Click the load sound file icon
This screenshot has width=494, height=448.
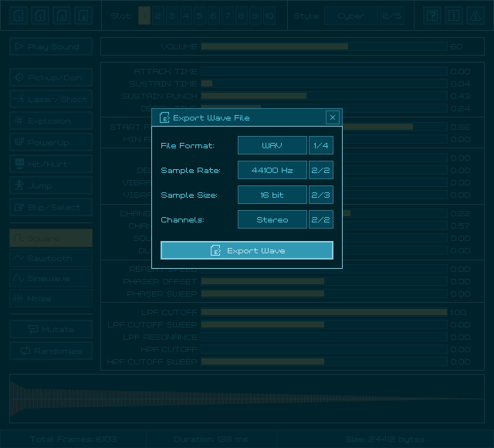40,15
